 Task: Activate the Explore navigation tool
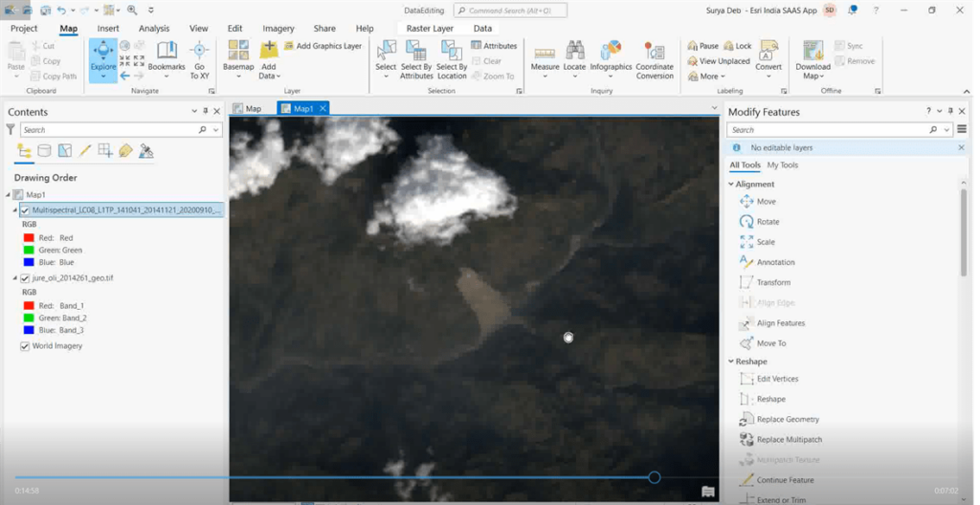[102, 60]
